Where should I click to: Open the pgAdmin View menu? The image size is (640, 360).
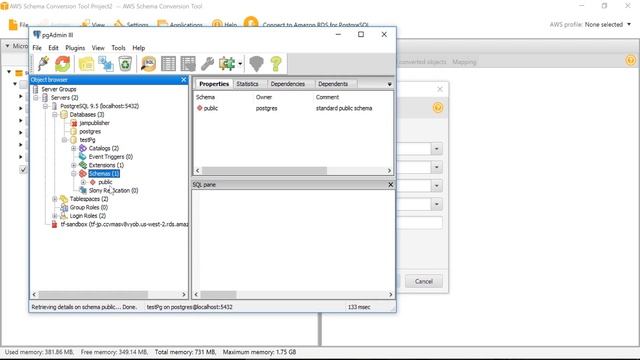coord(98,48)
